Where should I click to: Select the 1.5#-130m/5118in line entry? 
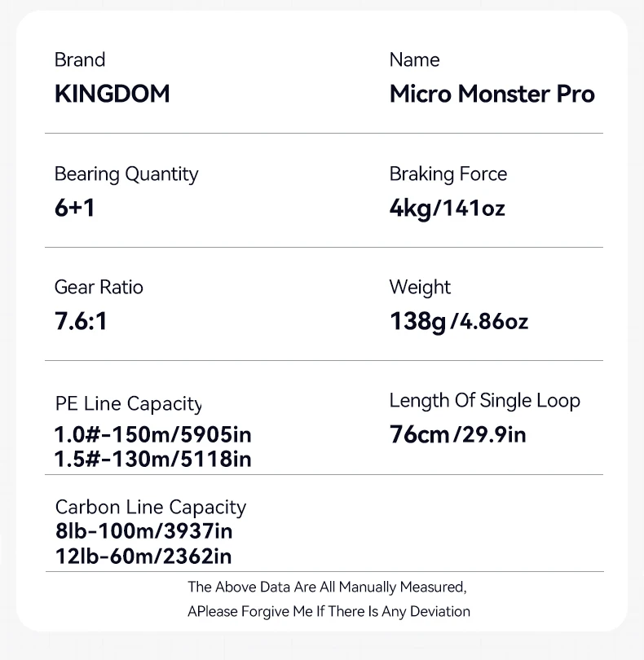pos(152,460)
